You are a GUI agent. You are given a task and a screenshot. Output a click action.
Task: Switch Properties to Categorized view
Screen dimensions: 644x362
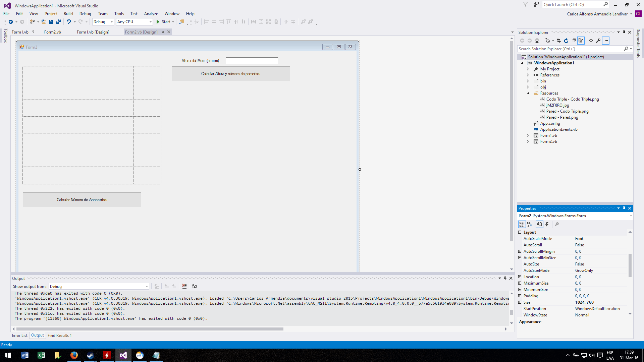click(522, 224)
